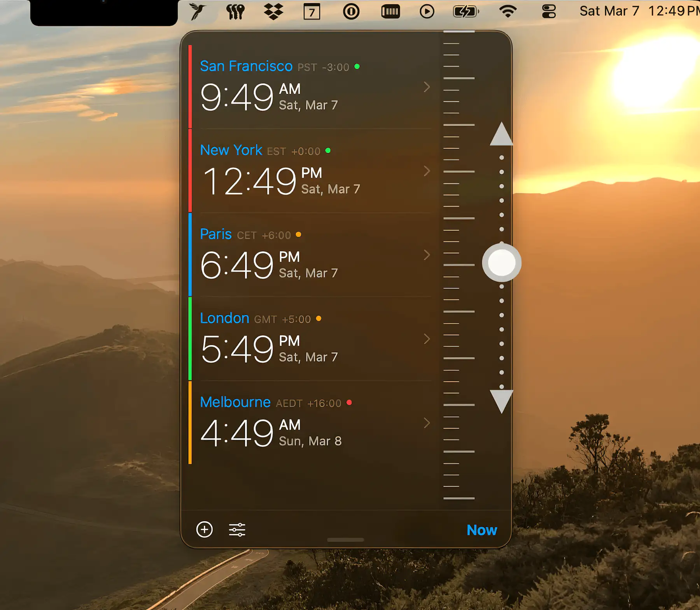This screenshot has width=700, height=610.
Task: Open Control Center toggle icon
Action: pos(549,12)
